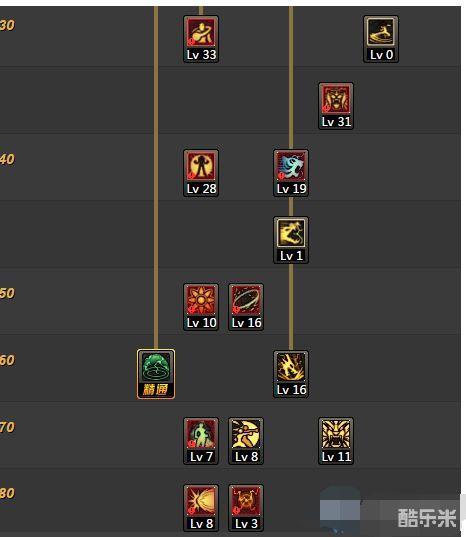Screen dimensions: 466x537
Task: Click the level 50 row marker
Action: [x=7, y=294]
